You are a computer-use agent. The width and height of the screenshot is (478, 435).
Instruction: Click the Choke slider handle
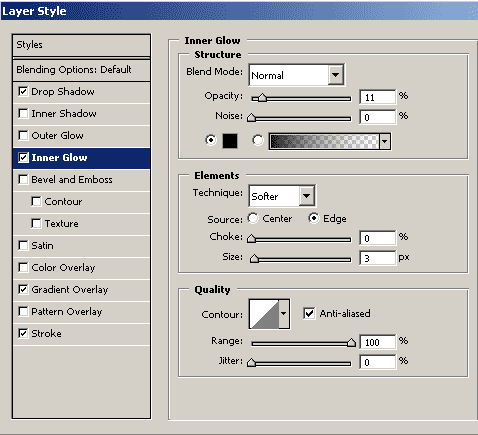[x=251, y=239]
